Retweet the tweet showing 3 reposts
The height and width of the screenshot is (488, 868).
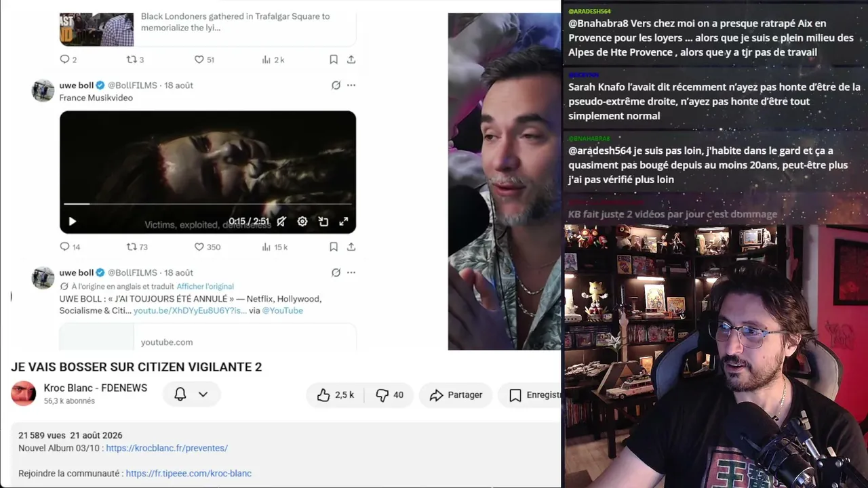[x=132, y=60]
